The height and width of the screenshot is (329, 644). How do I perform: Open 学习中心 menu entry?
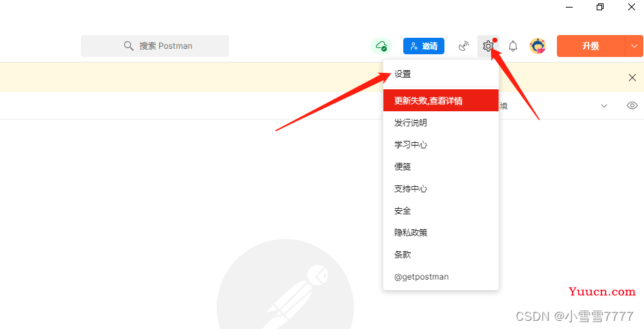coord(441,145)
